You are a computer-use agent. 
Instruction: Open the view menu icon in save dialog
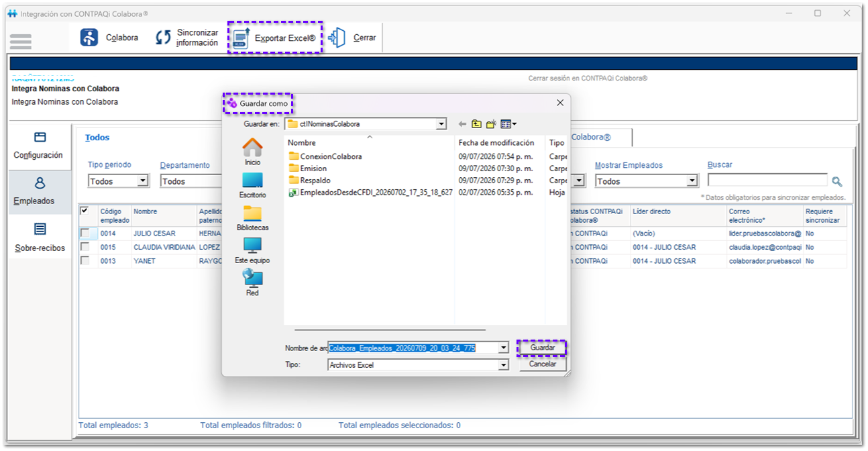pos(508,124)
